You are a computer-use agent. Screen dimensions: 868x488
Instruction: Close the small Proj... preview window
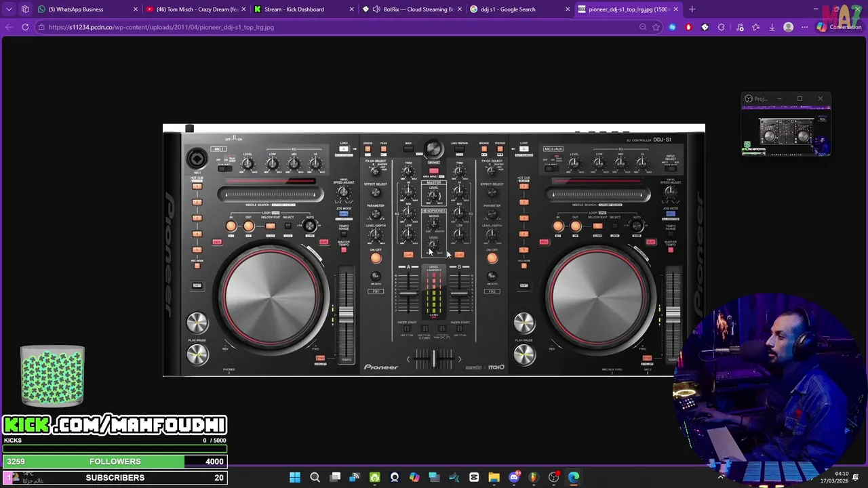pyautogui.click(x=821, y=99)
